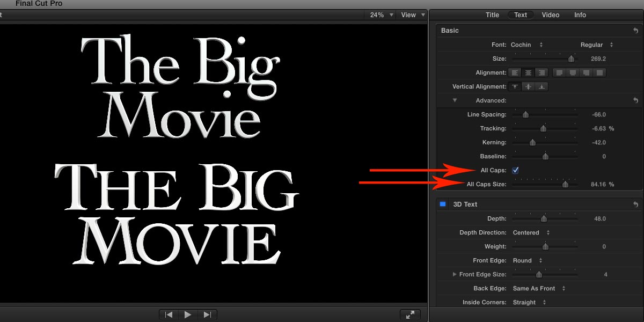Open the font style dropdown Regular
Viewport: 644px width, 322px height.
[x=597, y=45]
